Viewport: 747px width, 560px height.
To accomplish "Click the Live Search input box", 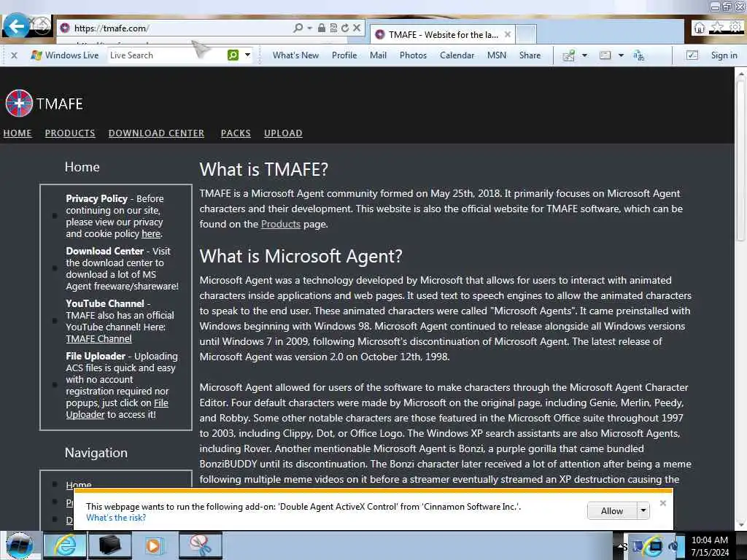I will click(x=167, y=55).
